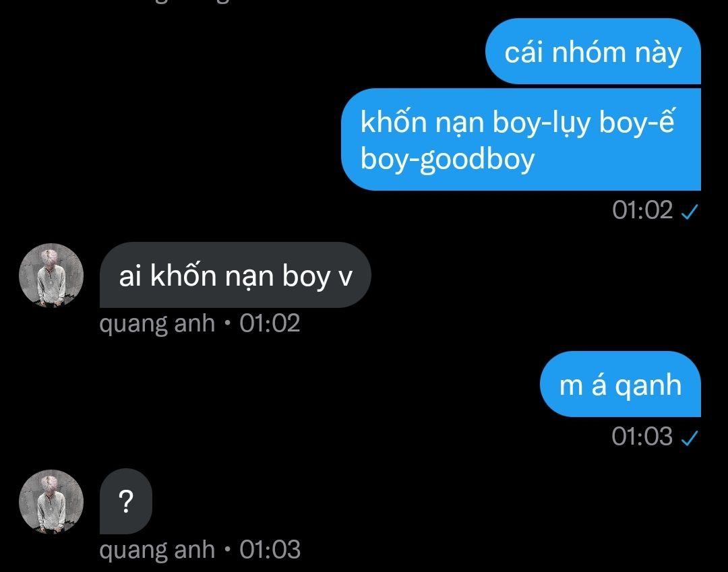Click the word 'qanh' in the sent bubble
The width and height of the screenshot is (728, 572).
pos(648,386)
